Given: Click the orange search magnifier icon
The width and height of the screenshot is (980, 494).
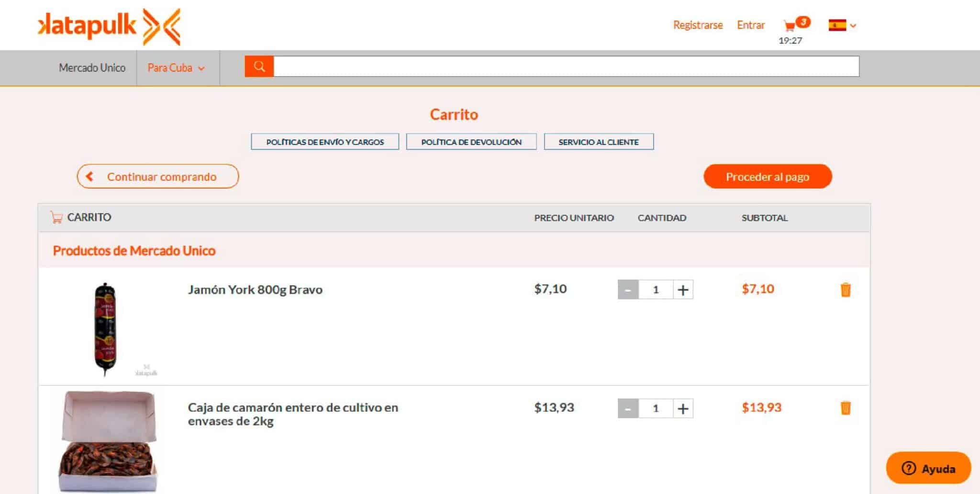Looking at the screenshot, I should [x=259, y=67].
